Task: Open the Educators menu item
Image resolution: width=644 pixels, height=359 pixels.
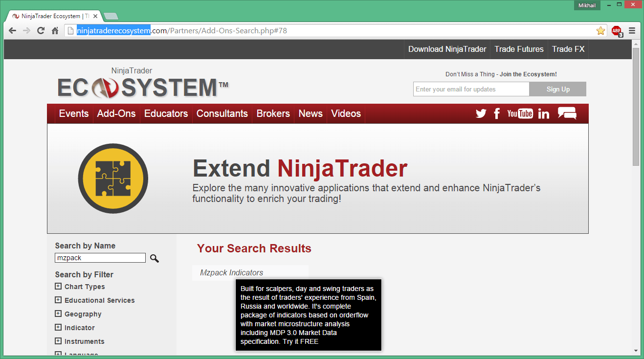Action: (x=166, y=113)
